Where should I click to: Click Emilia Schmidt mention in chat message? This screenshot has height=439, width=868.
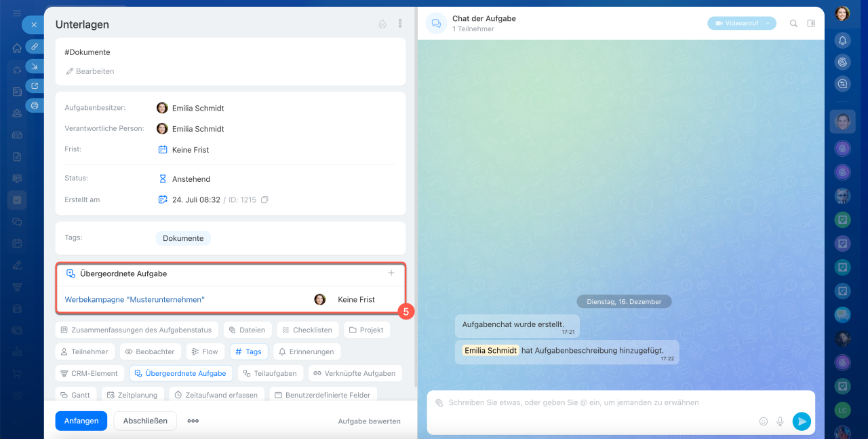(x=490, y=351)
